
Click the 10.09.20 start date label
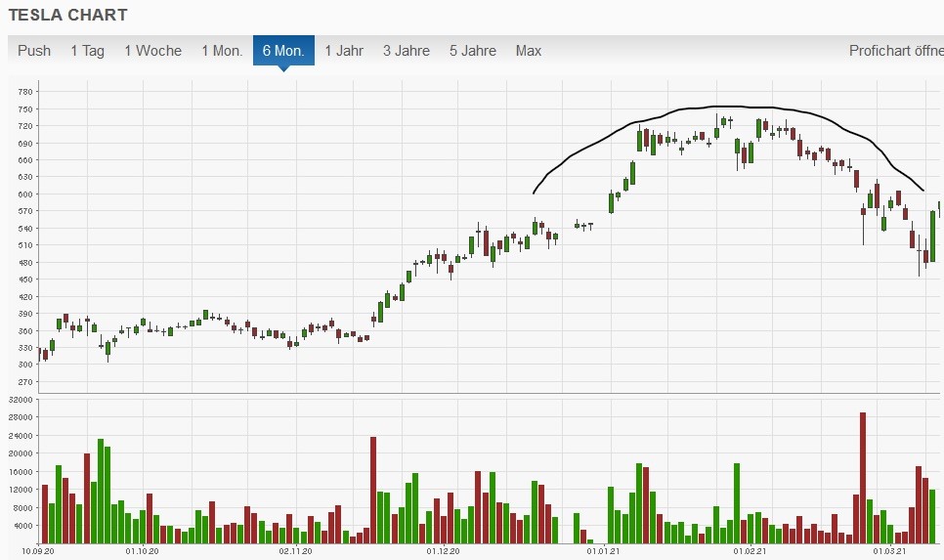click(x=38, y=551)
